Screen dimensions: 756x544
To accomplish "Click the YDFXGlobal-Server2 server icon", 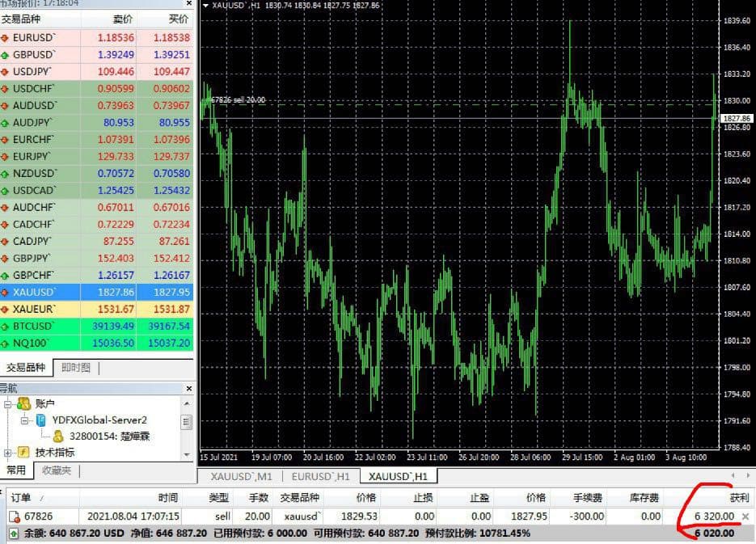I will [x=41, y=420].
